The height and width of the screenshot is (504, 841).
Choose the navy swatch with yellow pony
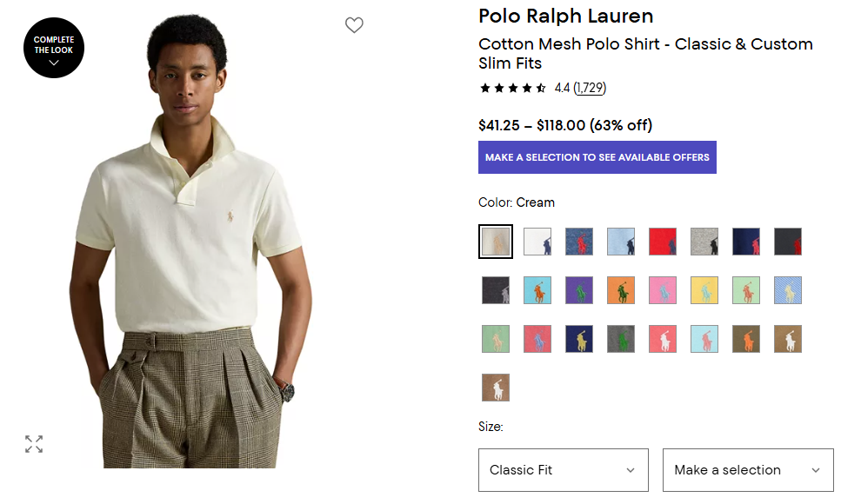(579, 339)
